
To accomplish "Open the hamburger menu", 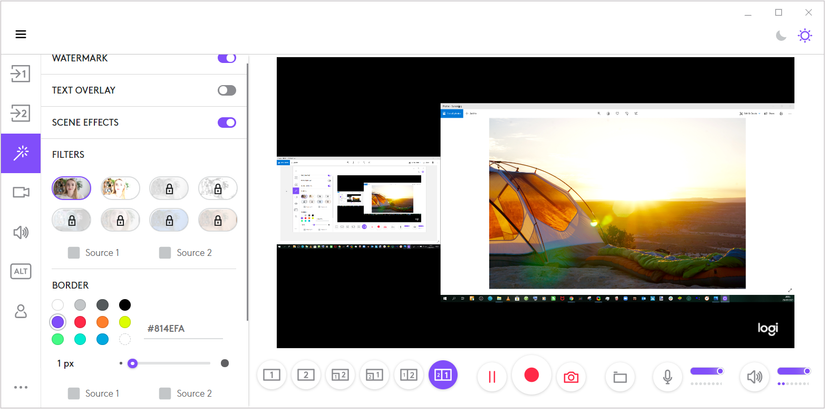I will pos(21,34).
